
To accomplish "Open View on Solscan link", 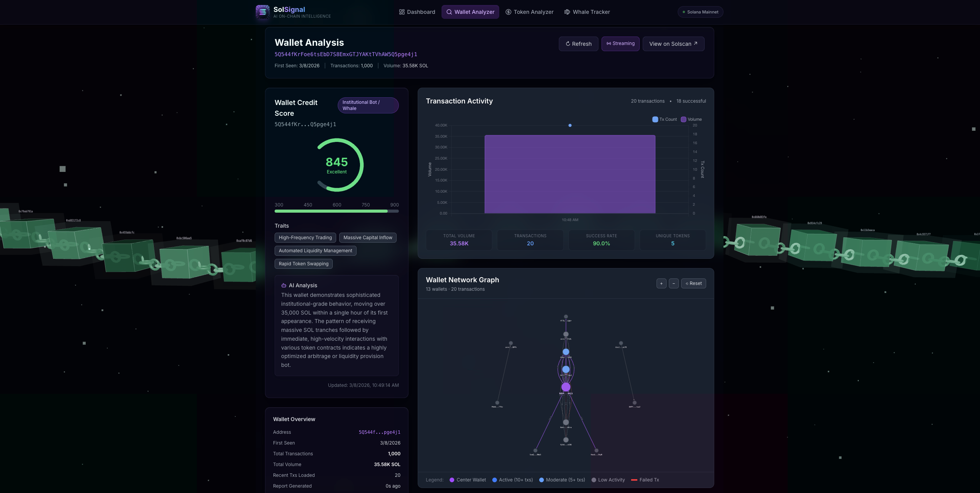I will [x=673, y=44].
